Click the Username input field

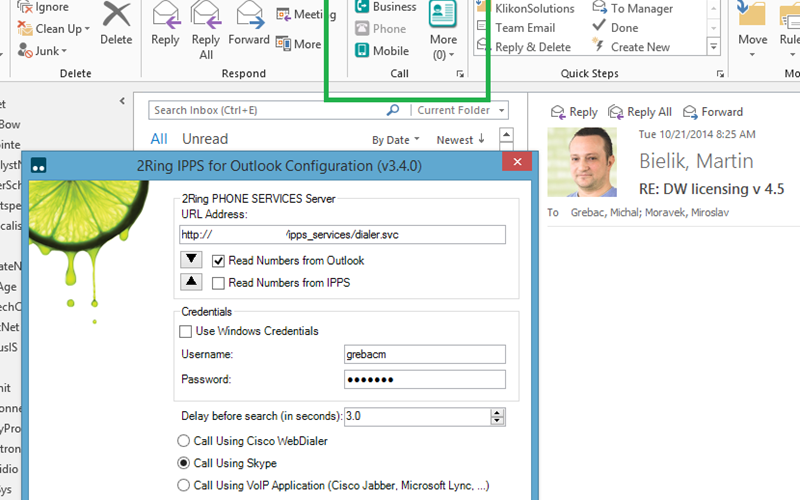tap(425, 355)
